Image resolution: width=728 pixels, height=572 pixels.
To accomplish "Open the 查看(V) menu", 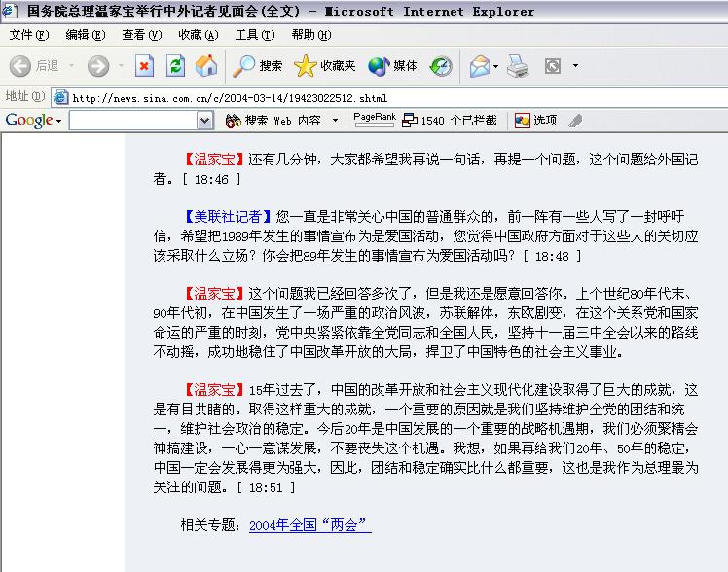I will tap(141, 35).
